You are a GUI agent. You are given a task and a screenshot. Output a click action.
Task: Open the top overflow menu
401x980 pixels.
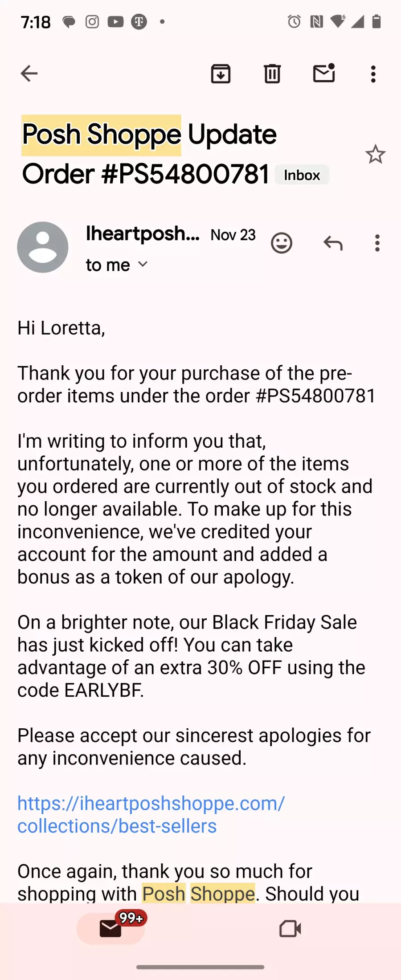(373, 74)
